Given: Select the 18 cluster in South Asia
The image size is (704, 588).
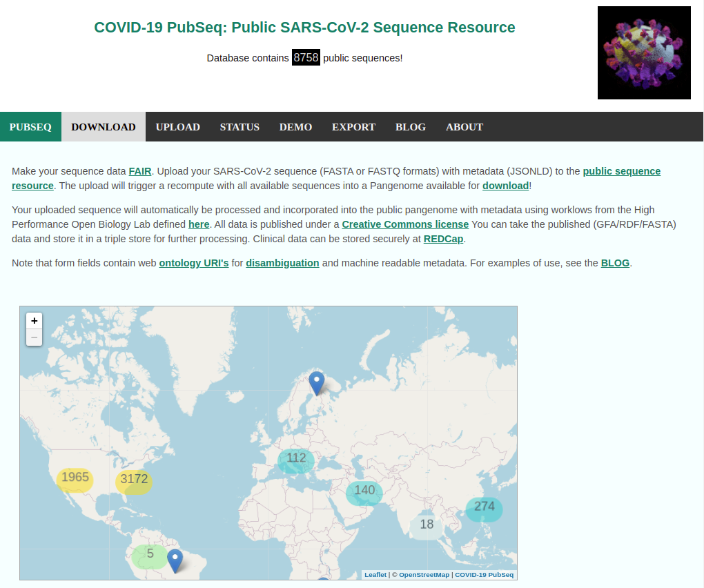Looking at the screenshot, I should click(x=427, y=525).
